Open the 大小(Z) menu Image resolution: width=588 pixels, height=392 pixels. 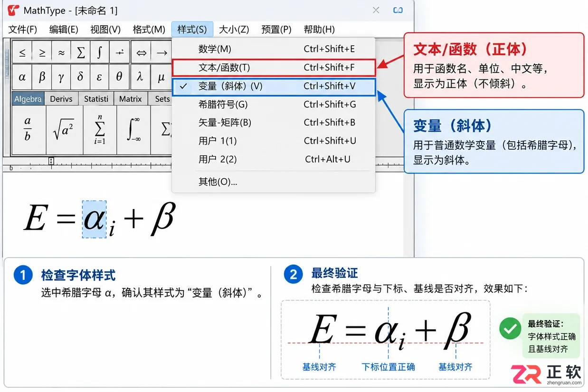(234, 29)
